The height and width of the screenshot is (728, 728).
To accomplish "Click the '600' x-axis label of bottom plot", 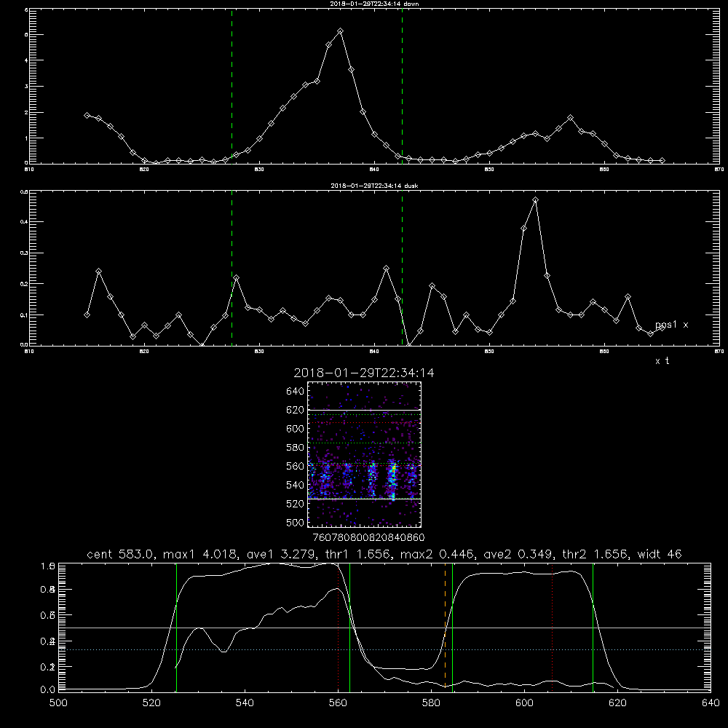I will coord(524,703).
